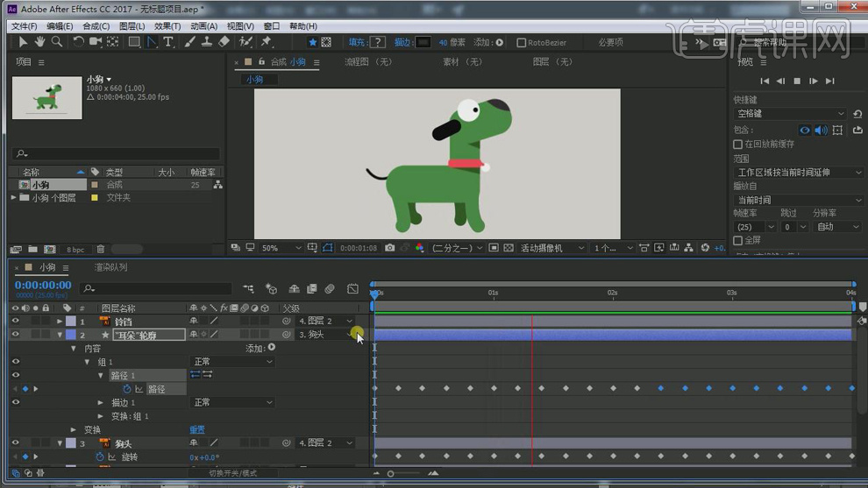
Task: Open the stroke color swatch
Action: [x=423, y=42]
